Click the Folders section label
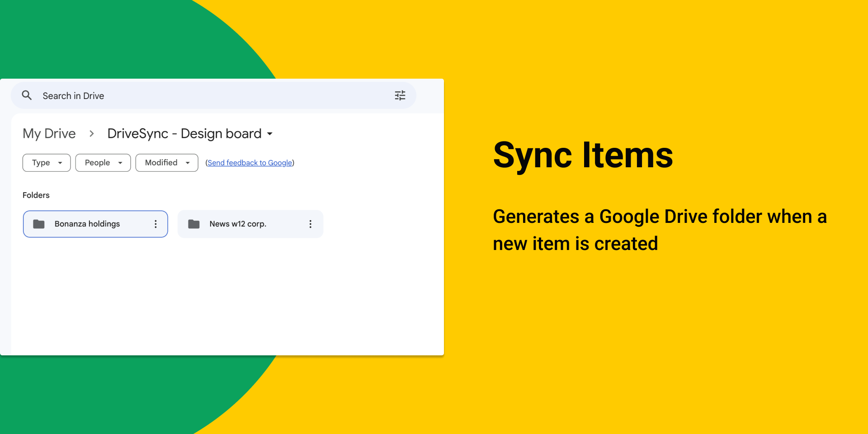The image size is (868, 434). click(x=36, y=195)
